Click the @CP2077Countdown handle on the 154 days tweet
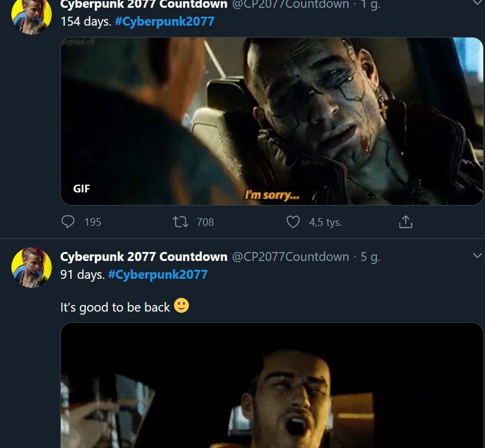The image size is (485, 448). [290, 5]
